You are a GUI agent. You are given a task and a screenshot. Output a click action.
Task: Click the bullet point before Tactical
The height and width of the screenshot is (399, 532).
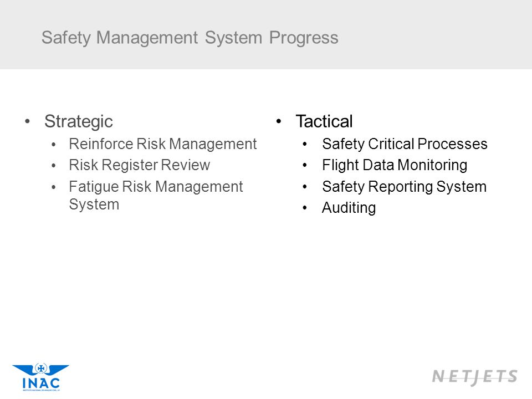(279, 121)
